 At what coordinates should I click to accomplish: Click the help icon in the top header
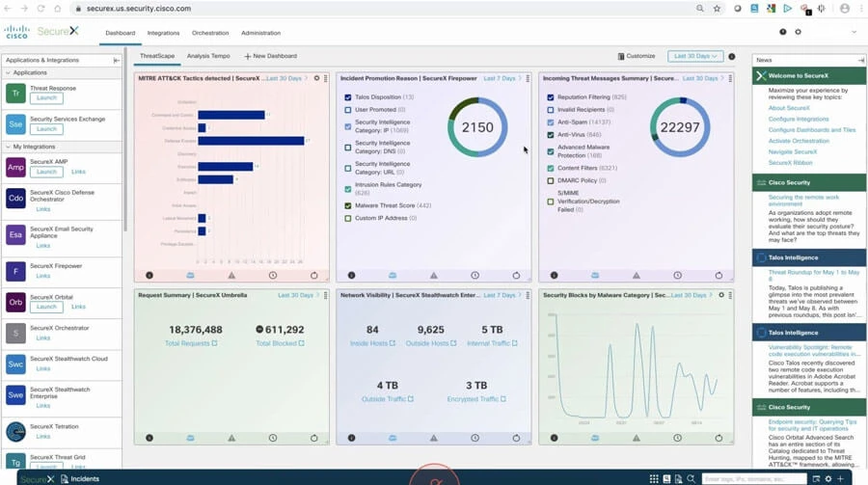[x=783, y=32]
